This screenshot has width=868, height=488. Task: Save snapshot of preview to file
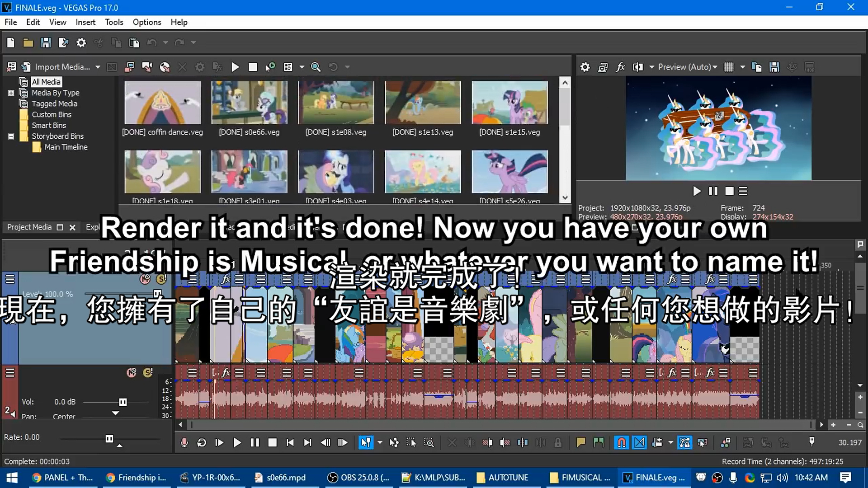774,67
